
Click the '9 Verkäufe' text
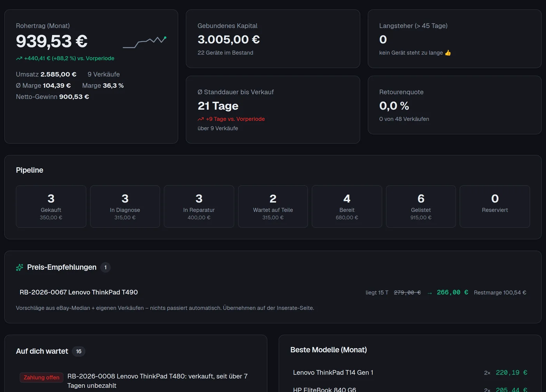click(104, 74)
